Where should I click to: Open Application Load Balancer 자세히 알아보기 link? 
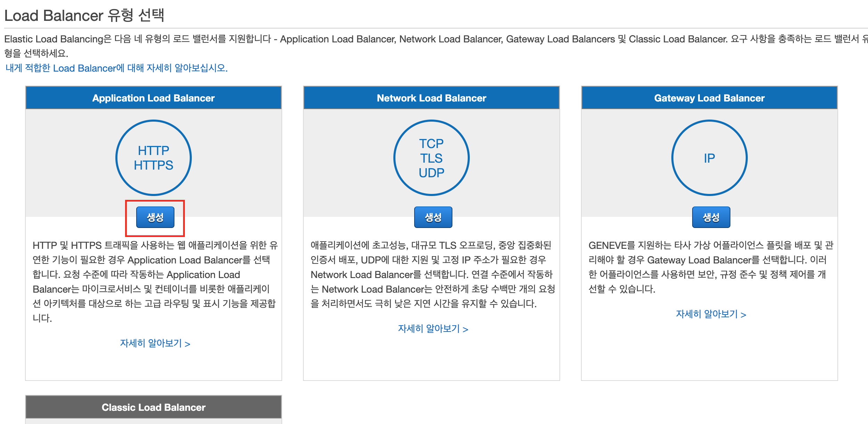pyautogui.click(x=155, y=343)
